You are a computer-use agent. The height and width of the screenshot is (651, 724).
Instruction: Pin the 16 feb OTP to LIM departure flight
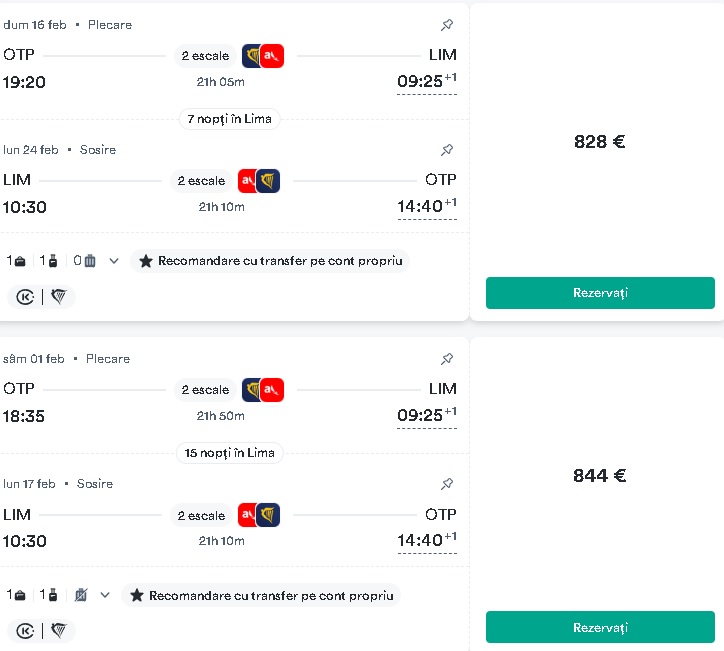coord(446,24)
